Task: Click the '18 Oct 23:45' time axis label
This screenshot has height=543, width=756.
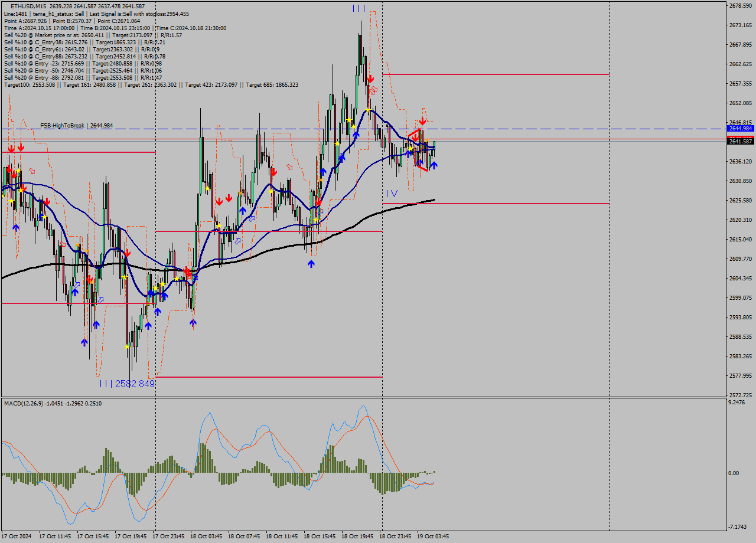Action: click(x=396, y=537)
